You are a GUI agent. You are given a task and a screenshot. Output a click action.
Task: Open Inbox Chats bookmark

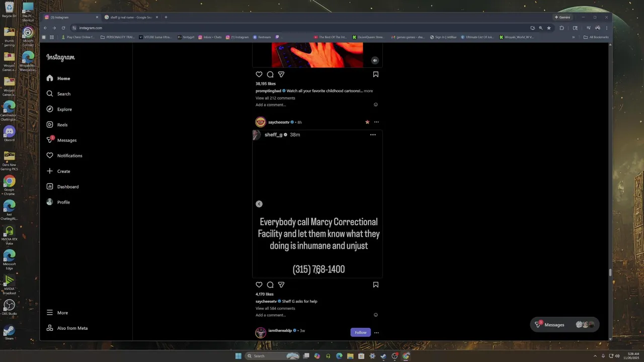(210, 37)
